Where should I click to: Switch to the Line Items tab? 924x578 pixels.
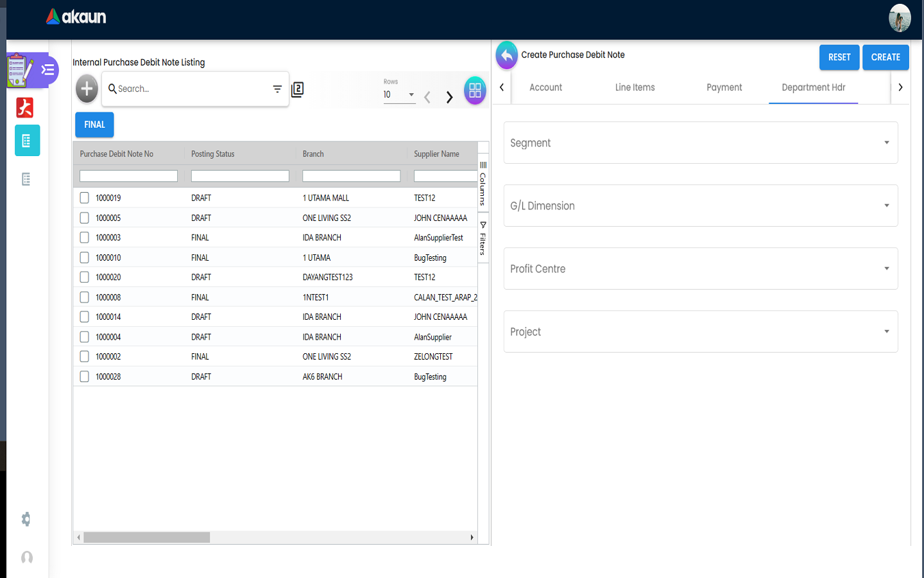pos(635,87)
